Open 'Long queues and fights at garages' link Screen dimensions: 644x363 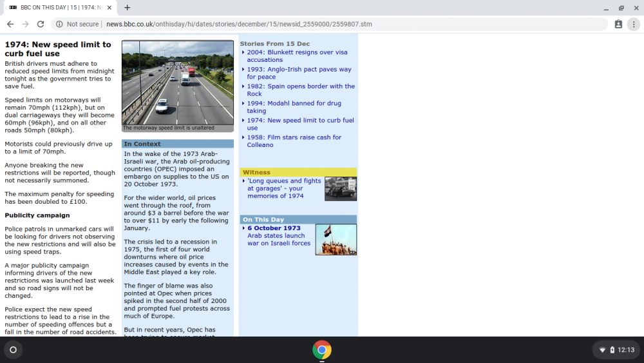284,188
